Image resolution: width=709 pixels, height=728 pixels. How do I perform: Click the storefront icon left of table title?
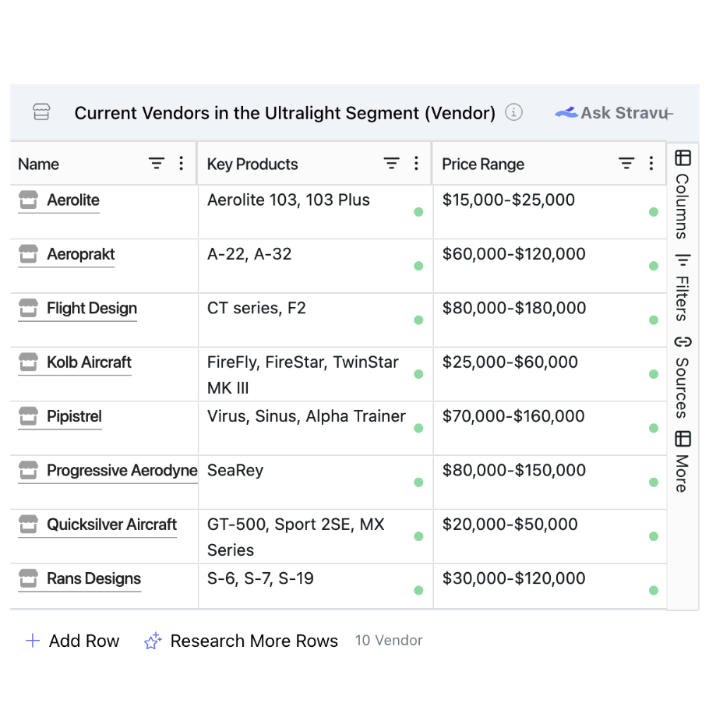pyautogui.click(x=41, y=112)
